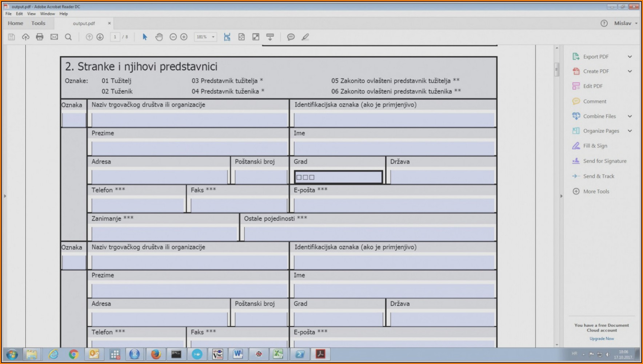The height and width of the screenshot is (364, 643).
Task: Expand the Combine Files section
Action: [630, 116]
